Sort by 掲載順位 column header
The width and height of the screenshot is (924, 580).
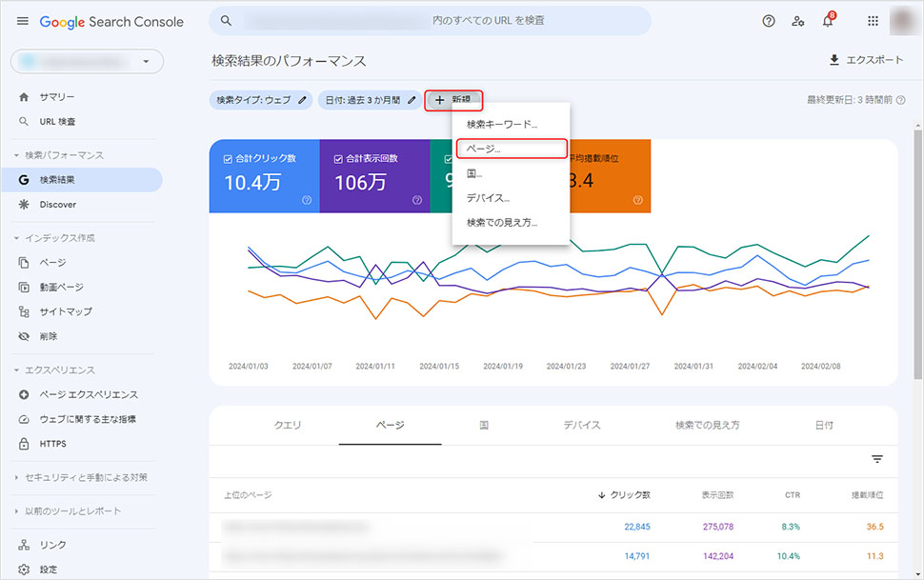(x=867, y=495)
